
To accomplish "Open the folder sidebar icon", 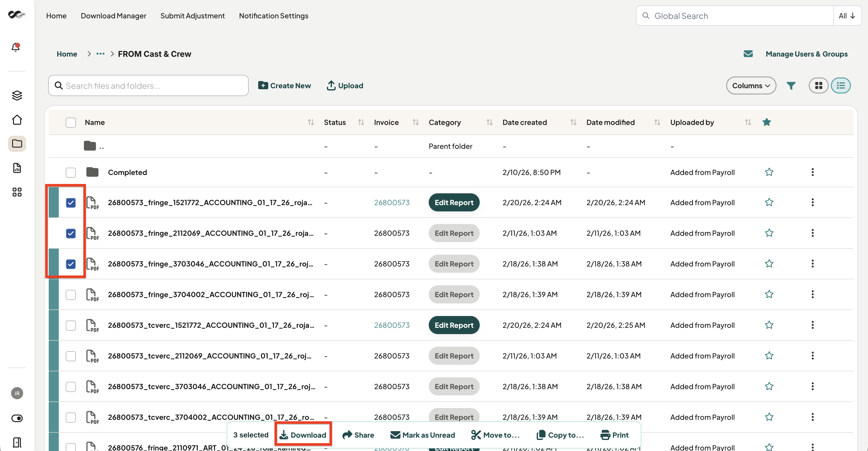I will click(17, 144).
